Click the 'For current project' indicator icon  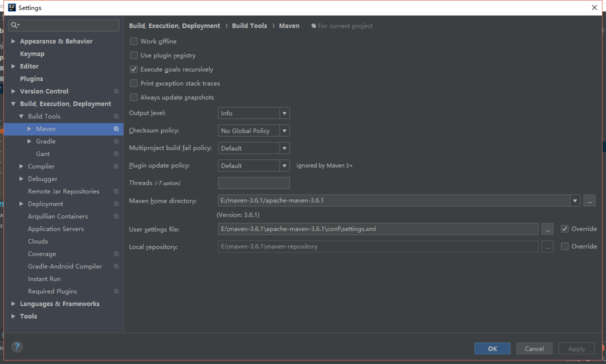pyautogui.click(x=313, y=25)
